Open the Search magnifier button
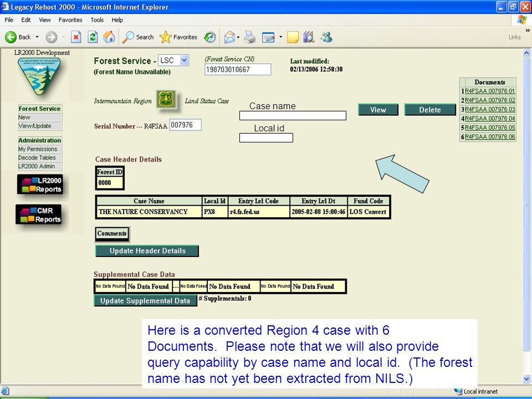 [138, 37]
